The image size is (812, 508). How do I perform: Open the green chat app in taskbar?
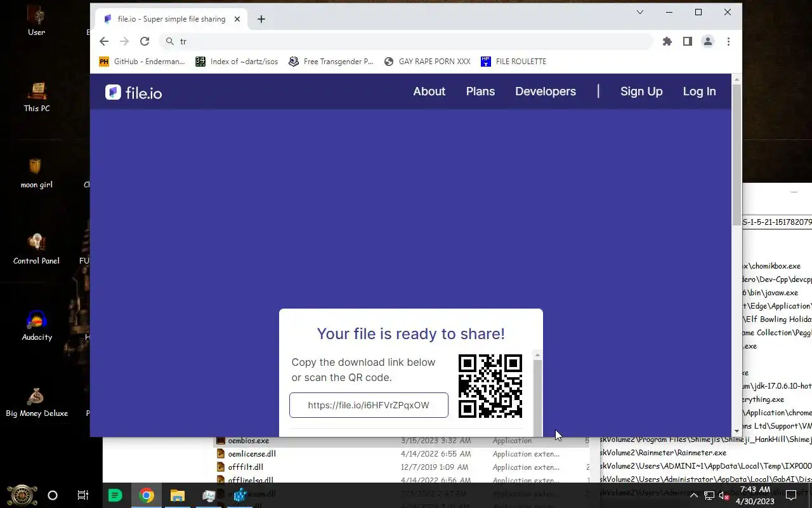pos(115,495)
